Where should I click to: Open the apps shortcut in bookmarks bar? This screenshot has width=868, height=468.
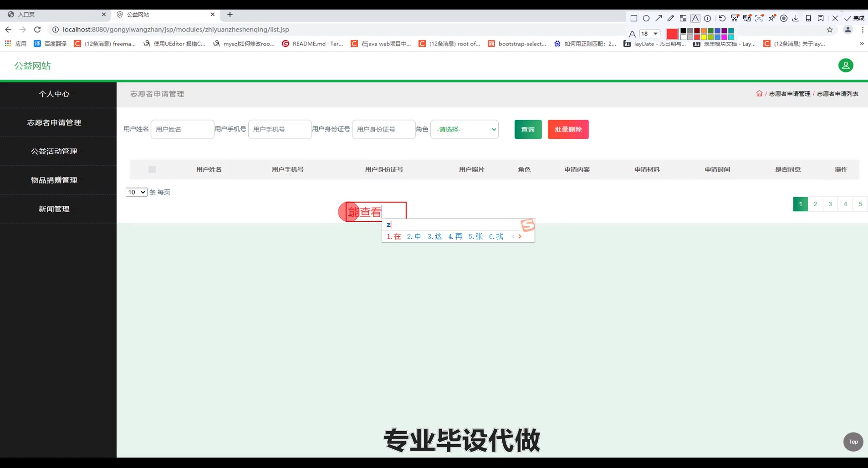(x=15, y=44)
